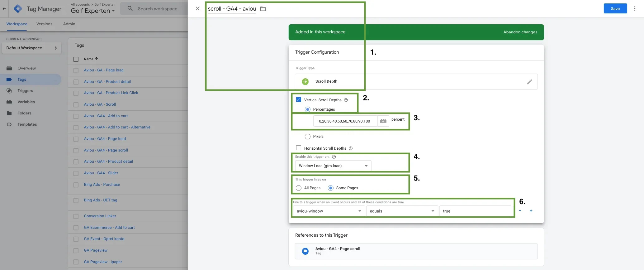This screenshot has height=270, width=644.
Task: Click the Templates sidebar icon
Action: (9, 124)
